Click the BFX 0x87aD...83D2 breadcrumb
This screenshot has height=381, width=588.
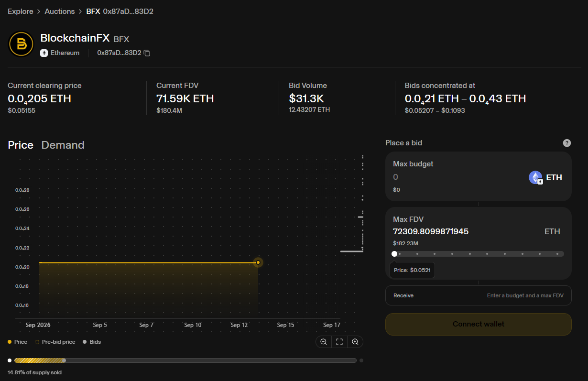[120, 11]
